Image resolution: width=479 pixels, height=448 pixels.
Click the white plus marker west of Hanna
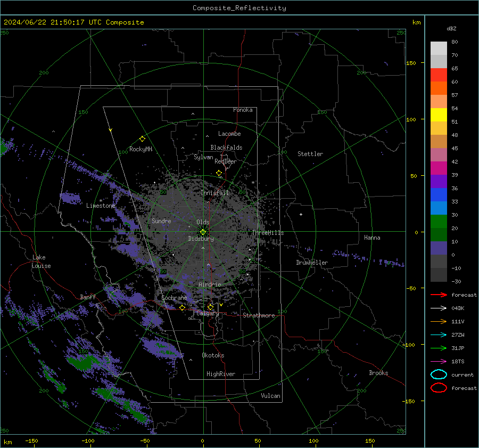(x=301, y=214)
